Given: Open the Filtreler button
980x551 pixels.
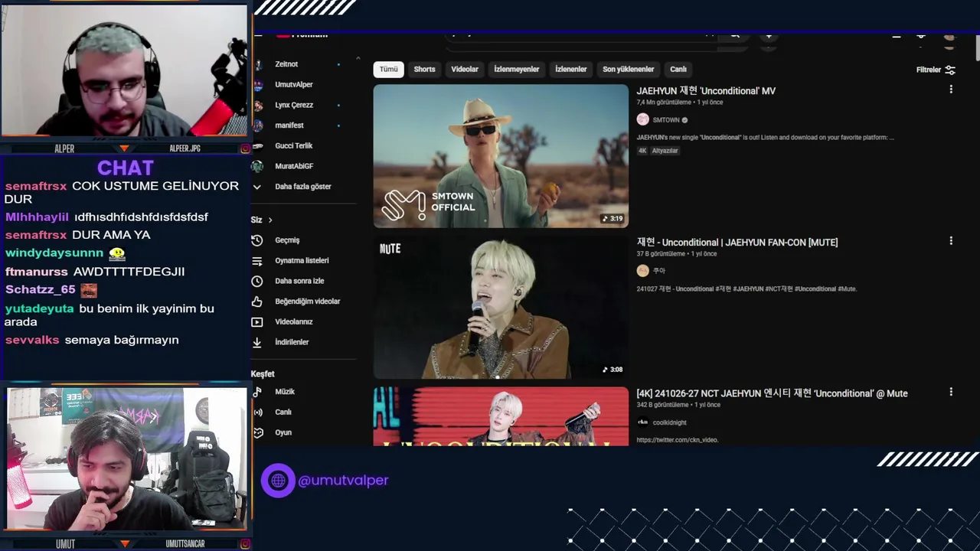Looking at the screenshot, I should [x=936, y=70].
